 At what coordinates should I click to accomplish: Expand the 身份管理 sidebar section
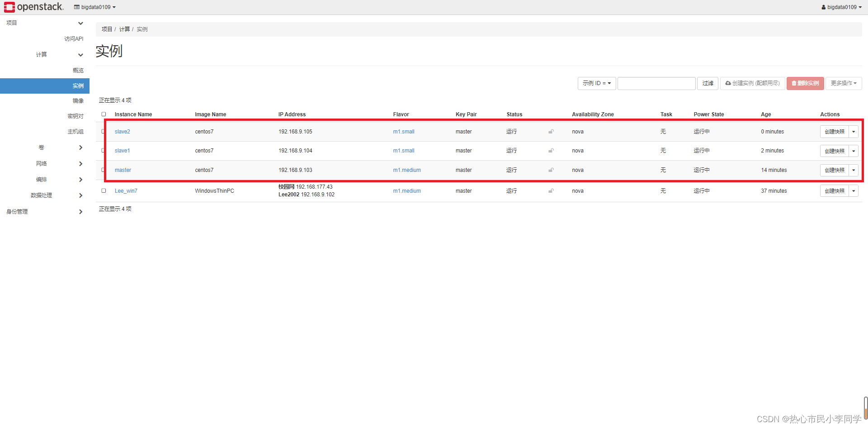[45, 212]
